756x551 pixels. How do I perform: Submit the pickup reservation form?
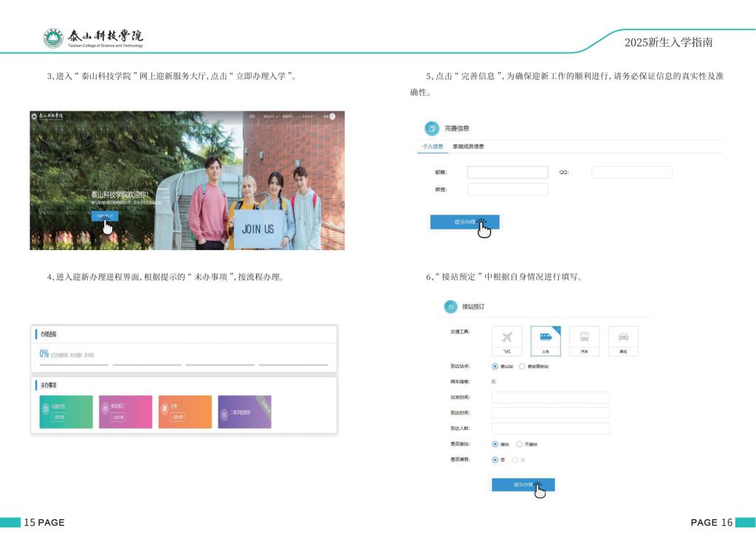pyautogui.click(x=523, y=485)
